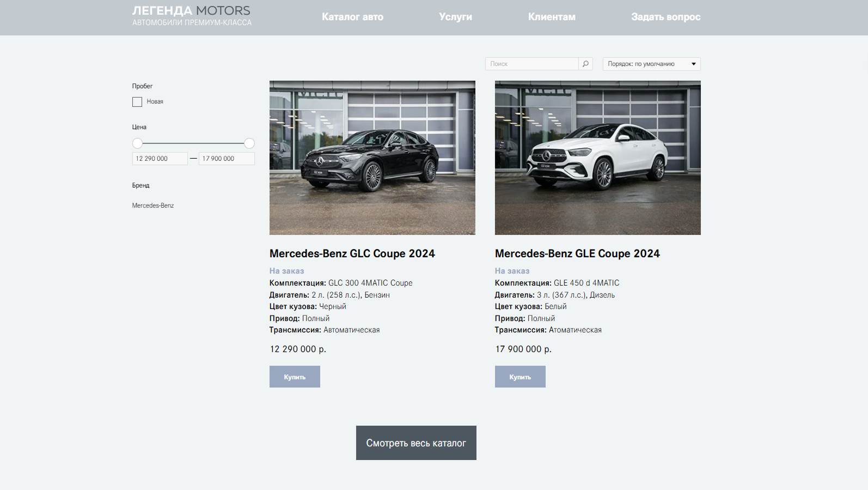This screenshot has width=868, height=490.
Task: Click На заказ status under GLE Coupe
Action: coord(512,271)
